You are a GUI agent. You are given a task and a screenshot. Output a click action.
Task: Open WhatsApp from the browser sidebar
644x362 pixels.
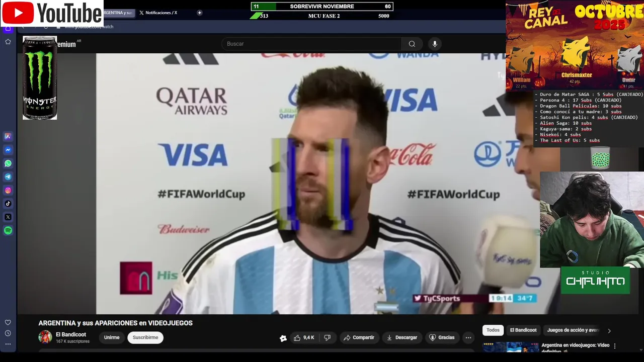pyautogui.click(x=8, y=163)
